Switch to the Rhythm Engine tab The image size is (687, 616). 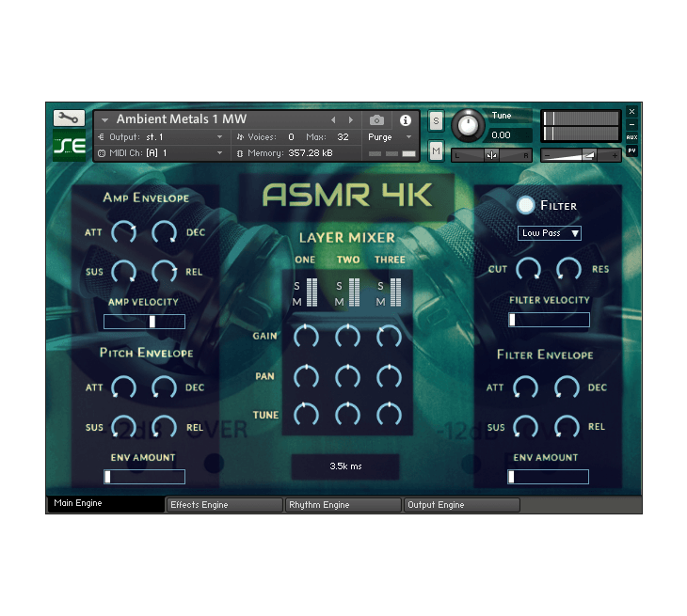click(343, 505)
